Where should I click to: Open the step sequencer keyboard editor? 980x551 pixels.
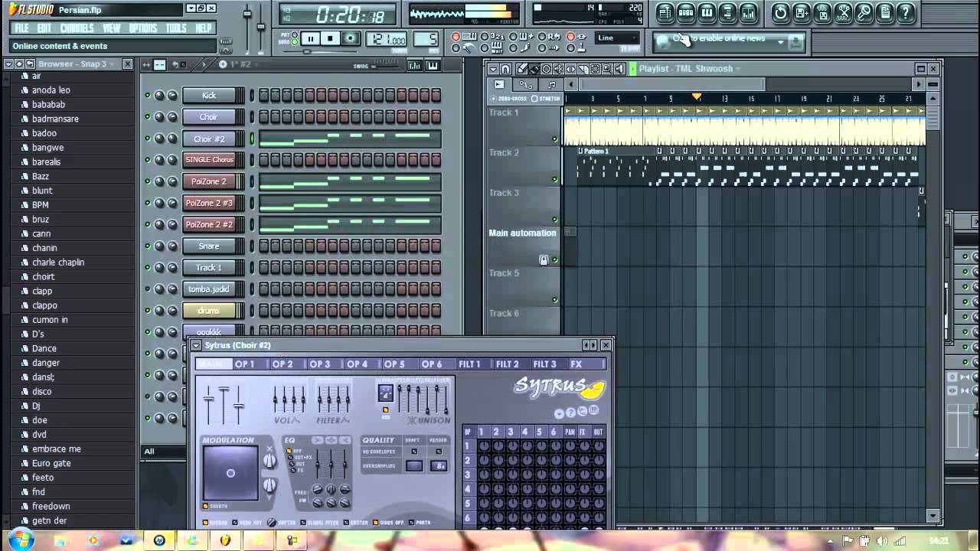[x=433, y=66]
